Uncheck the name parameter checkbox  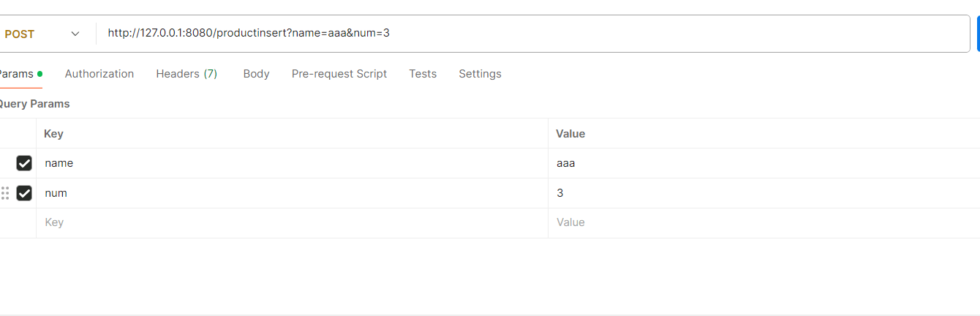tap(24, 163)
